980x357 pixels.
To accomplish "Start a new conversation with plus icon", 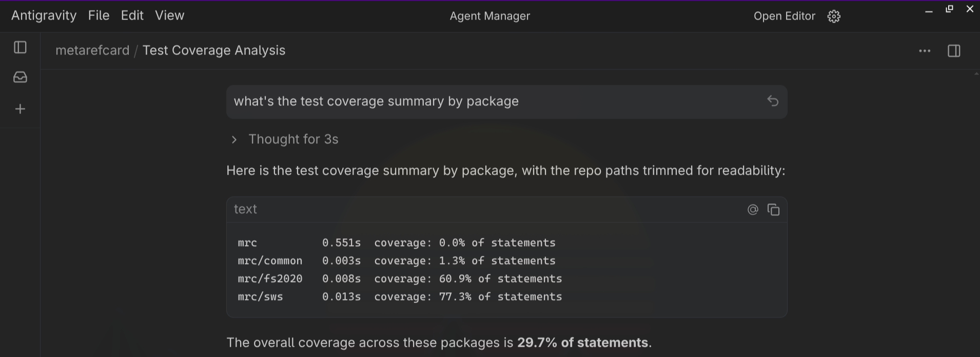I will point(20,109).
